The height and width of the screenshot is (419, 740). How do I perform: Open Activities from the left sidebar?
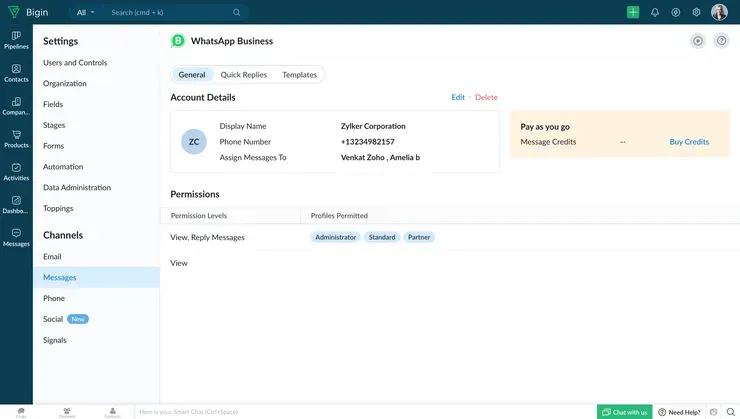[x=16, y=172]
